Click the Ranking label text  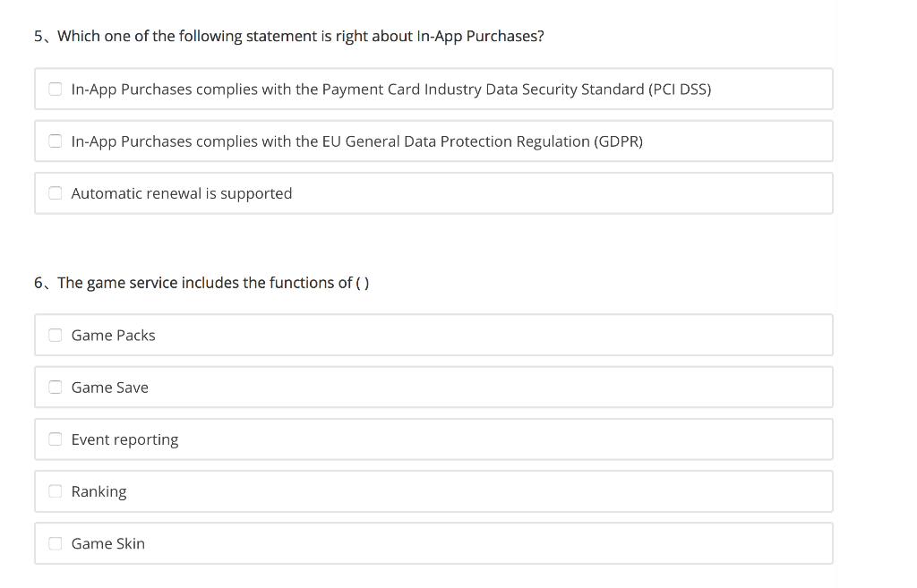(x=99, y=491)
